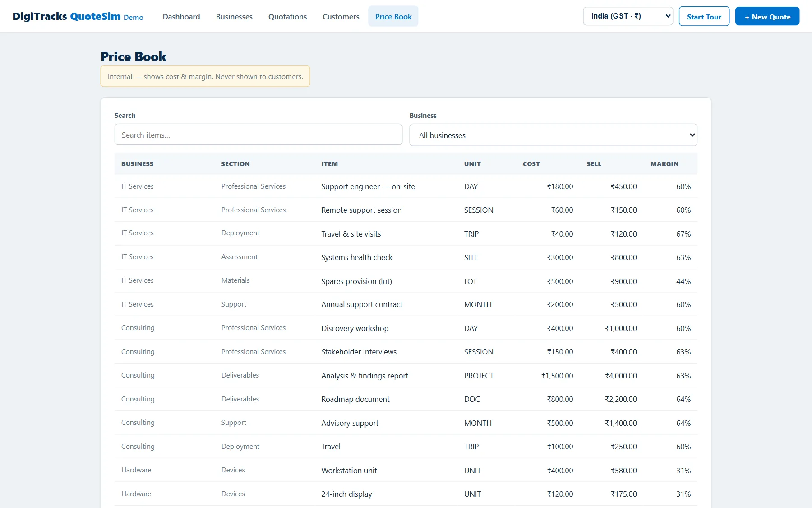Click the Start Tour button
Viewport: 812px width, 508px height.
point(704,17)
